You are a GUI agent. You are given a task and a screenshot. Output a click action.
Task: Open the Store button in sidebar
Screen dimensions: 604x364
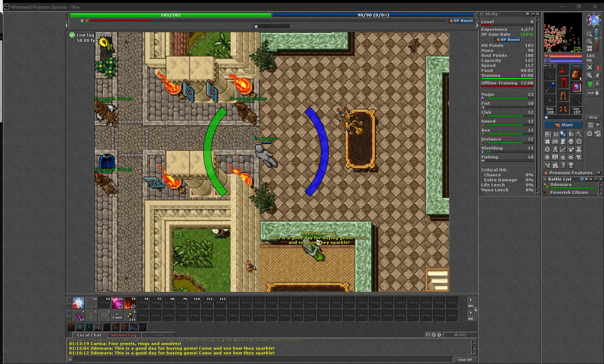pos(563,125)
